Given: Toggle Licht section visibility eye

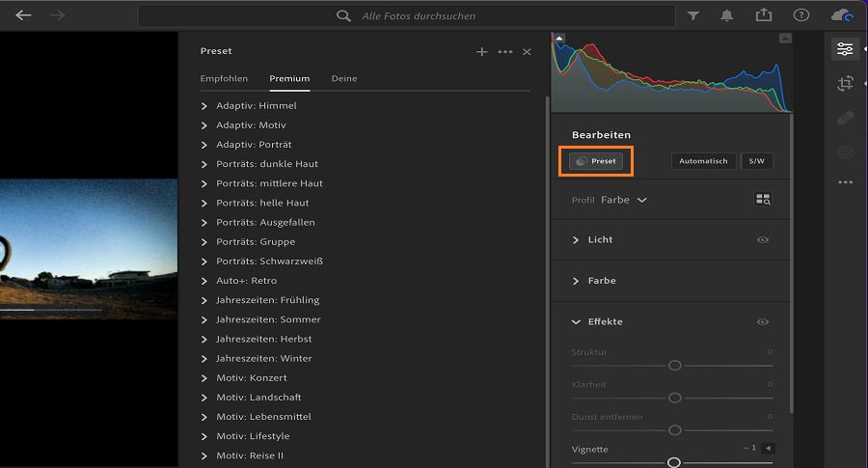Looking at the screenshot, I should coord(762,240).
